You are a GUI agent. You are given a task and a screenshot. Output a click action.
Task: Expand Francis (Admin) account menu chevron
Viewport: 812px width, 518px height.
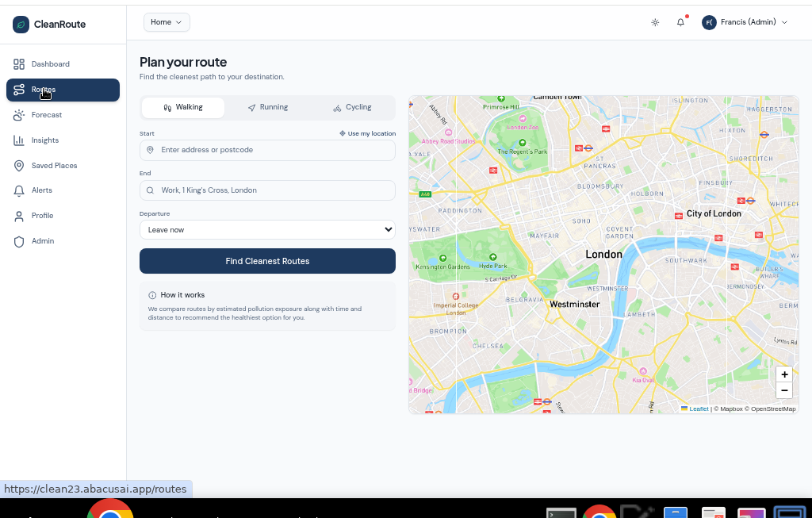tap(784, 22)
